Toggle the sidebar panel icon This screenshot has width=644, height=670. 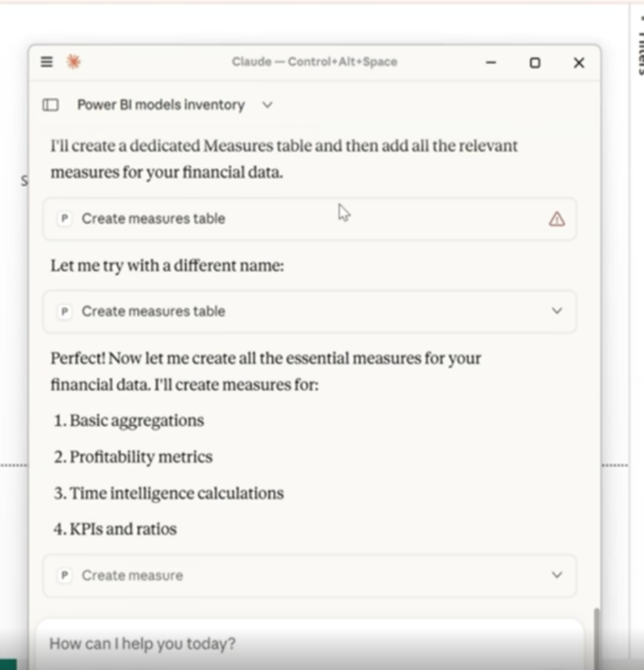[50, 105]
